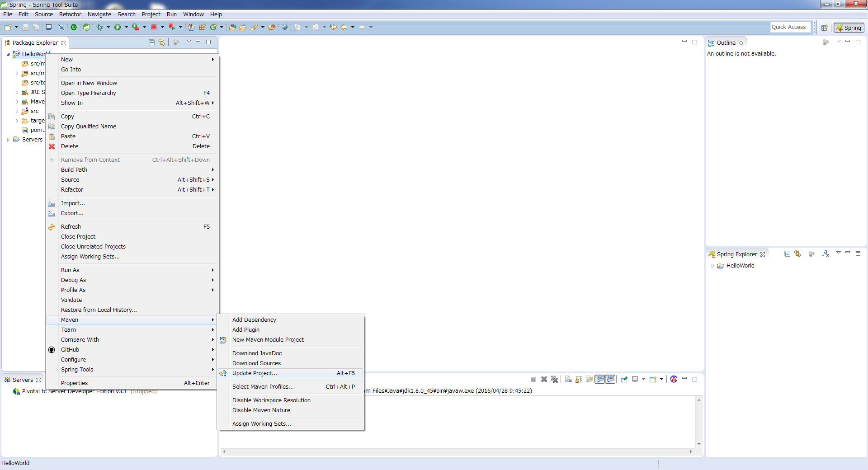868x470 pixels.
Task: Click the Console vertical scrollbar down arrow
Action: pos(699,444)
